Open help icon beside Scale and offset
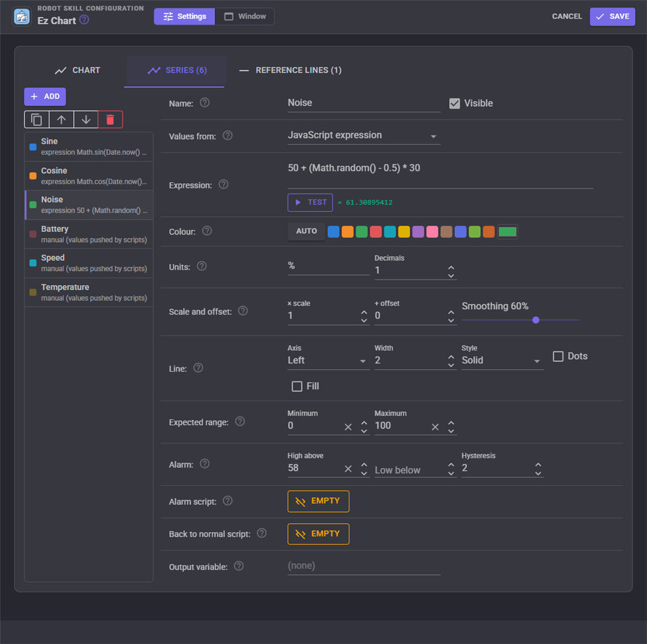 tap(243, 310)
